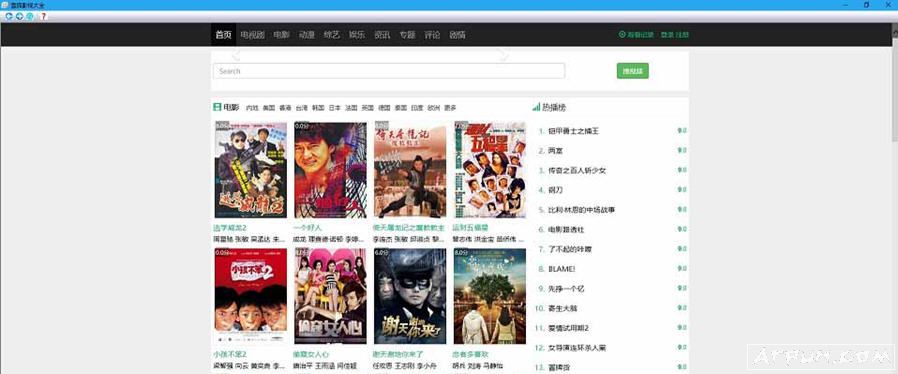Click the 注册 register link

pyautogui.click(x=682, y=34)
